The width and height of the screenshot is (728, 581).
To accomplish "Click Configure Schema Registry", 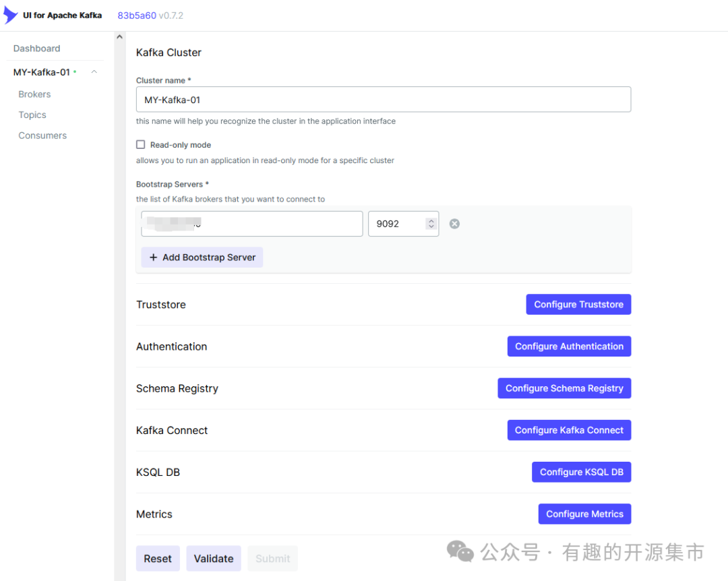I will [564, 388].
